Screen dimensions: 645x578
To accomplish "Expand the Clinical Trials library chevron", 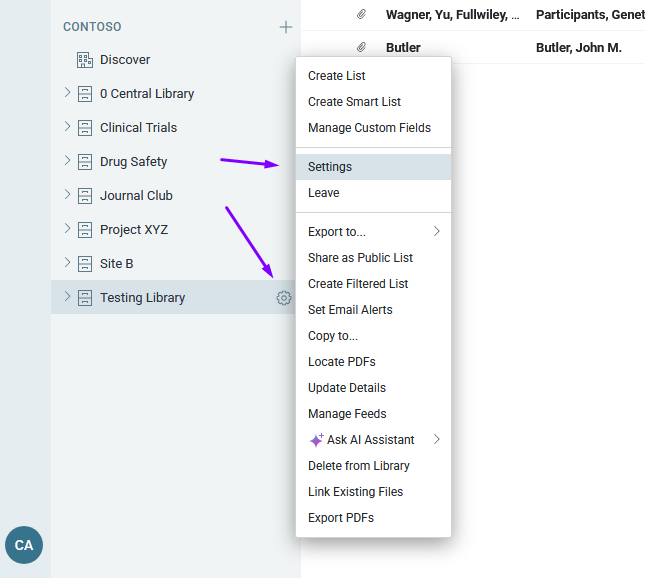I will point(67,127).
